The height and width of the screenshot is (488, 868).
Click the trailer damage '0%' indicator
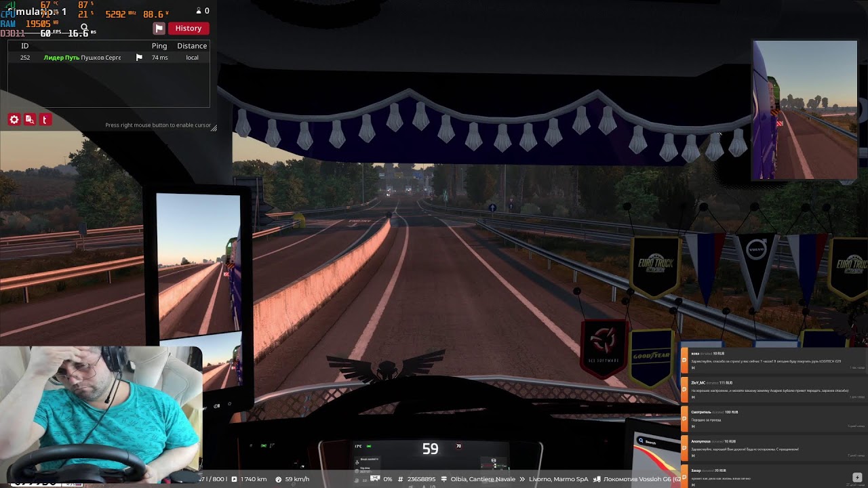tap(388, 479)
